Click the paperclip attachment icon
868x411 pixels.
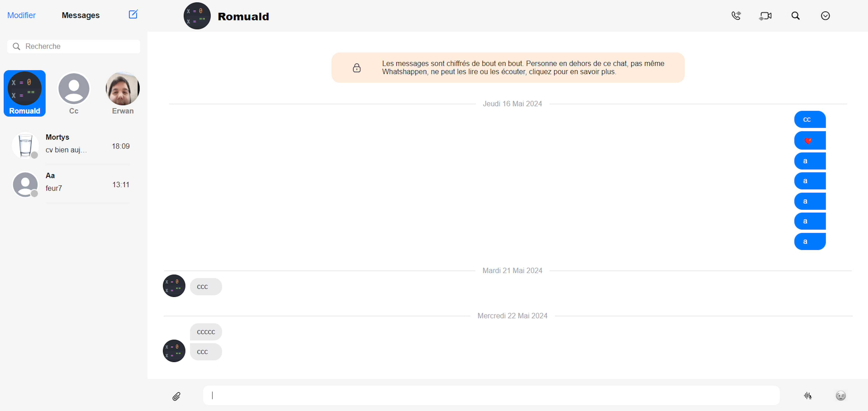[176, 396]
